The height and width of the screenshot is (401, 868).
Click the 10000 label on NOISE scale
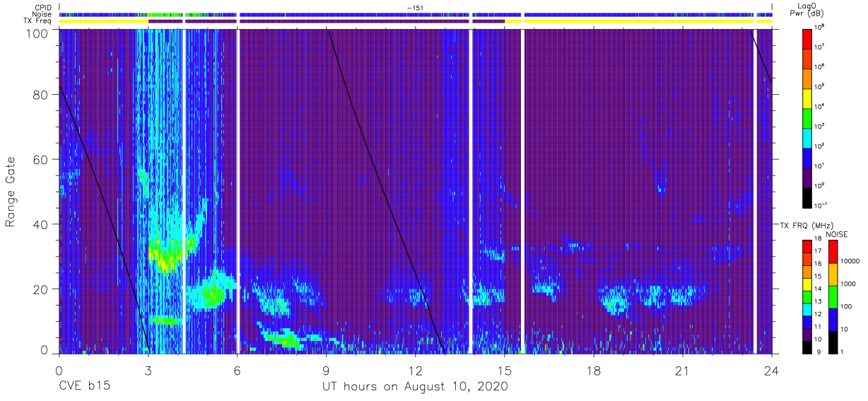click(850, 261)
